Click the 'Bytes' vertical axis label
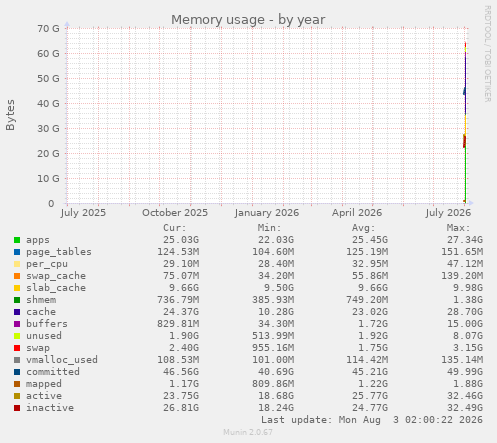497x443 pixels. click(x=10, y=115)
